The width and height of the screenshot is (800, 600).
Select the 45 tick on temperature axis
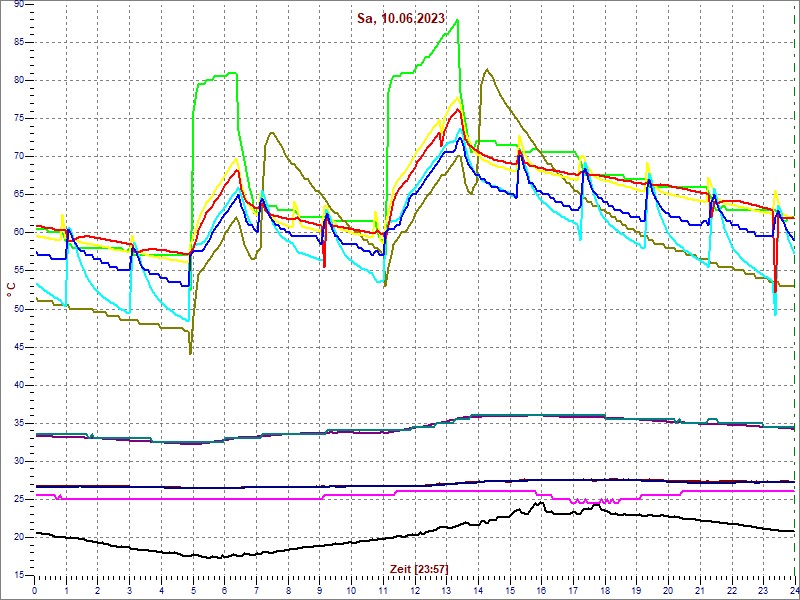coord(19,347)
